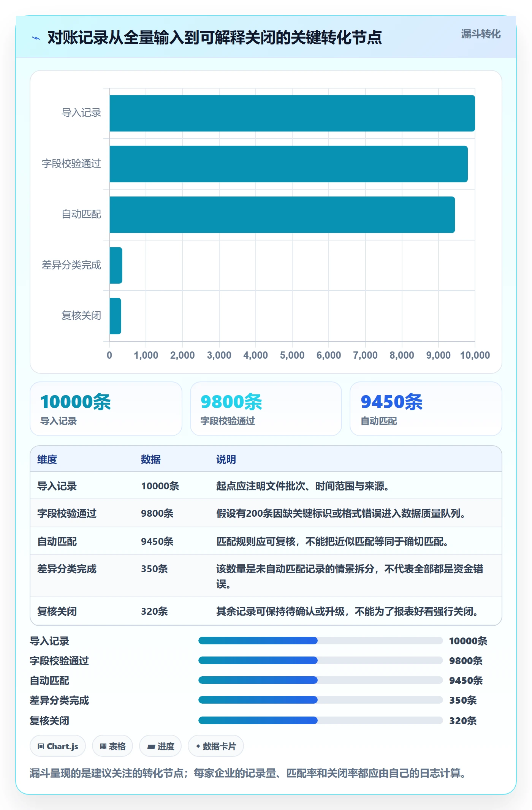Click the Chart.js tag chip
532x810 pixels.
pyautogui.click(x=58, y=746)
